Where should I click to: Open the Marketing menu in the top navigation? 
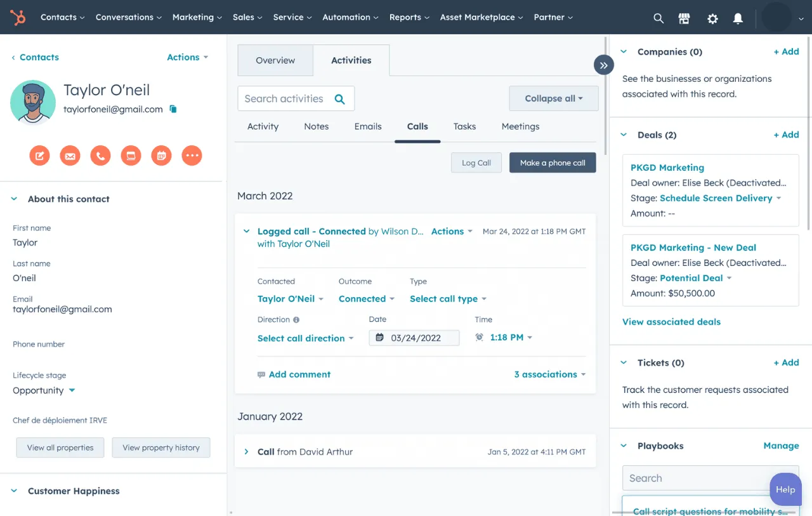coord(197,17)
